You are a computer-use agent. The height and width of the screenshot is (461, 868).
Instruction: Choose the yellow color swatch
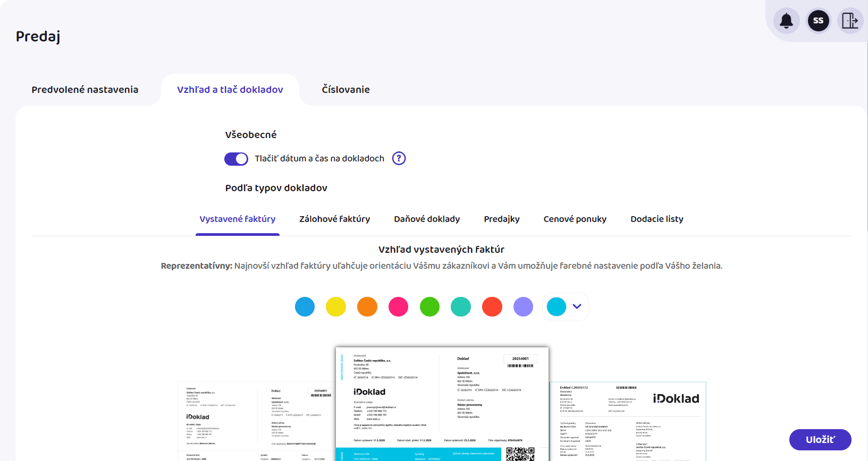336,306
